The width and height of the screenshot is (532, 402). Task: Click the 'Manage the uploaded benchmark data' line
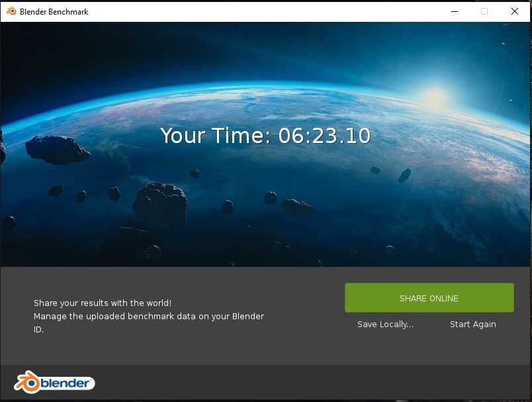pyautogui.click(x=149, y=316)
